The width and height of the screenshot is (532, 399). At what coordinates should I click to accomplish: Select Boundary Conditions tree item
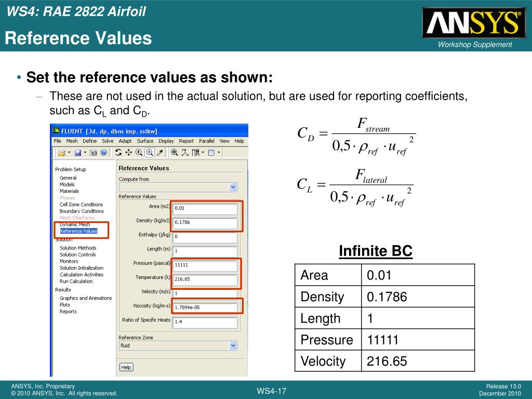pyautogui.click(x=82, y=211)
